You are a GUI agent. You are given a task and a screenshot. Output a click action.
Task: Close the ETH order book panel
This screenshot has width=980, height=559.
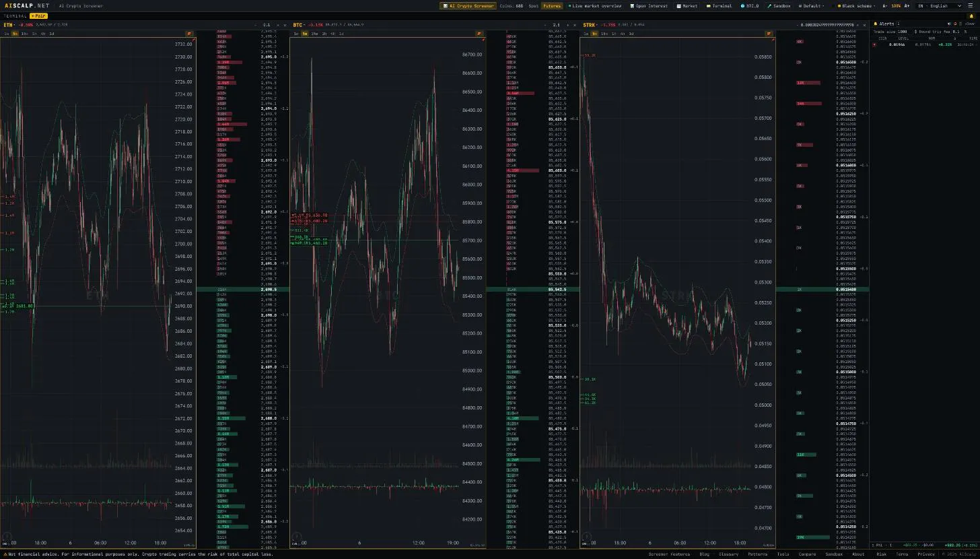pos(285,25)
